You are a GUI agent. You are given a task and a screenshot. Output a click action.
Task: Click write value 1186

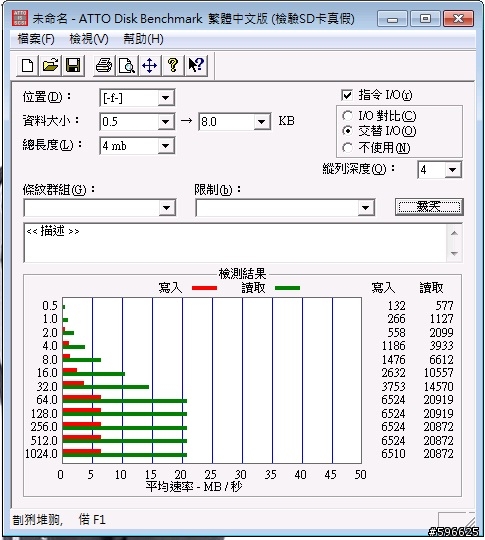click(394, 345)
